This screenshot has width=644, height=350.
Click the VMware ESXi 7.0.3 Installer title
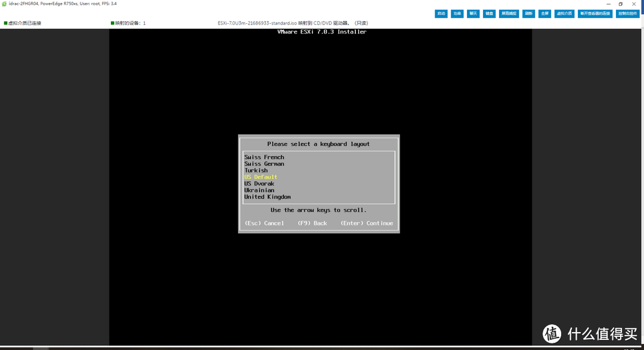tap(321, 32)
